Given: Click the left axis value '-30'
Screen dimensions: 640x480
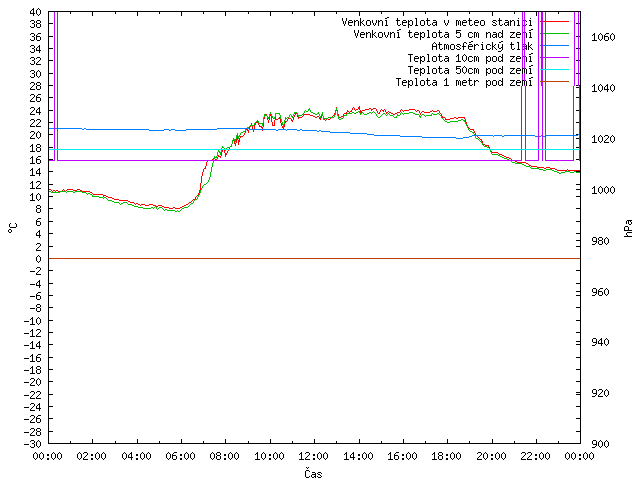Looking at the screenshot, I should (33, 444).
